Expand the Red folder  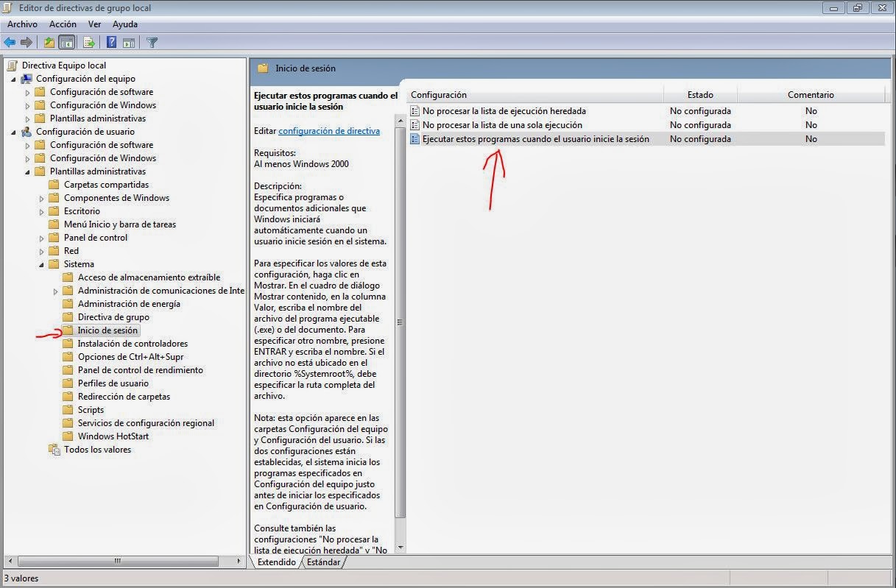[x=42, y=251]
